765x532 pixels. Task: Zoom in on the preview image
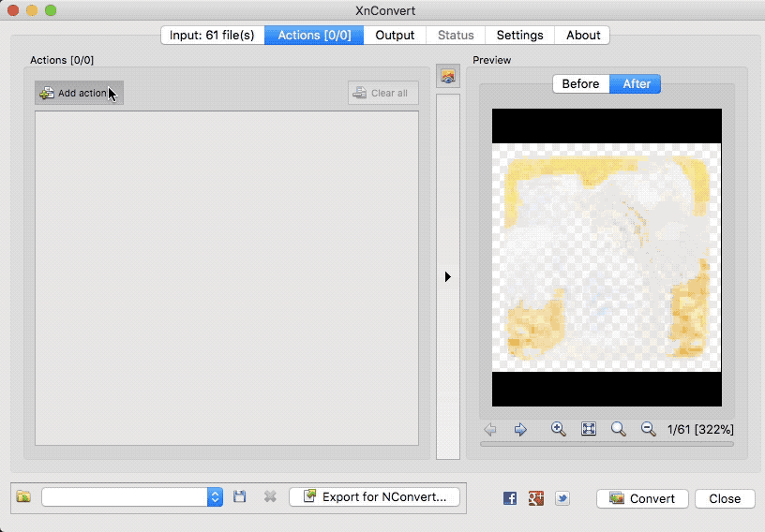pos(558,429)
